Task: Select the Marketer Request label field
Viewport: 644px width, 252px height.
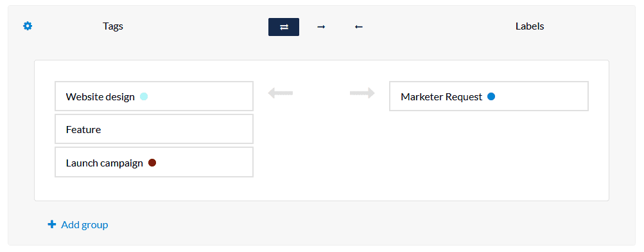Action: click(489, 96)
